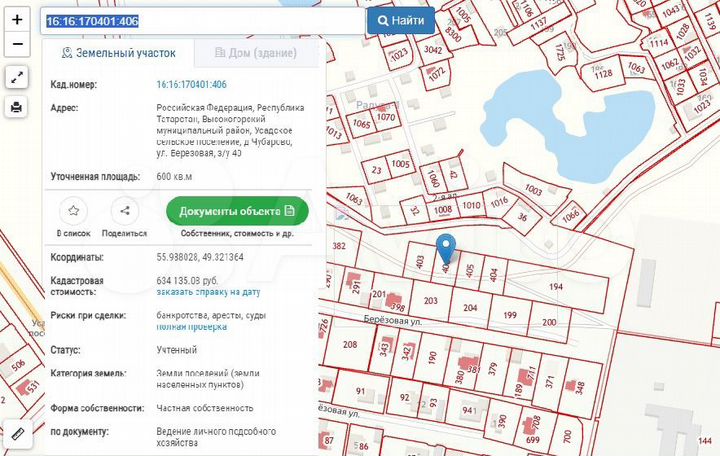
Task: Zoom in the map with plus button
Action: coord(17,20)
